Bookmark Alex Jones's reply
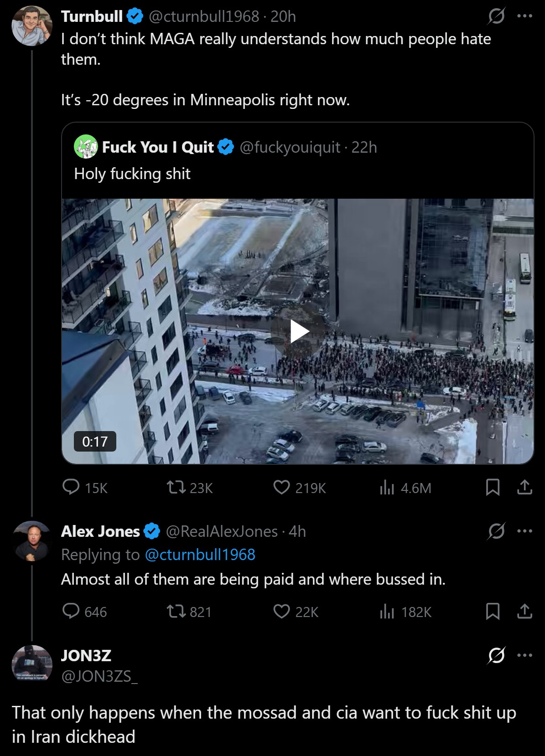Screen dimensions: 545x756 [493, 611]
